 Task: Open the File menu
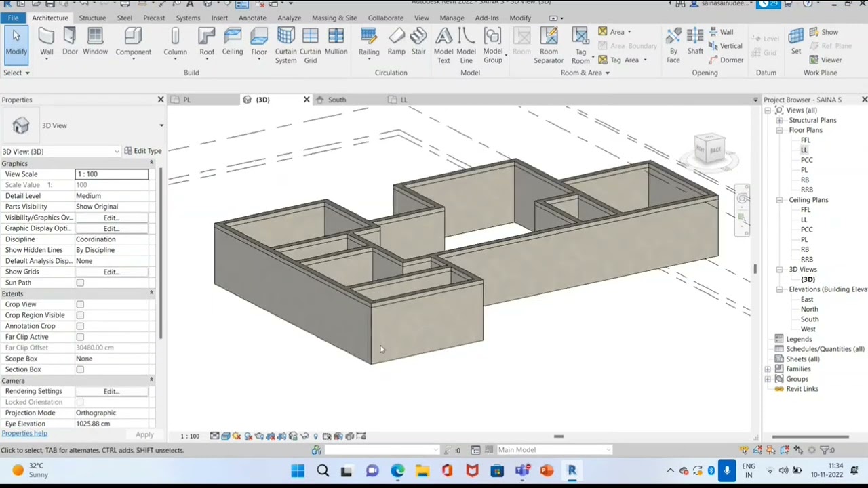click(13, 18)
